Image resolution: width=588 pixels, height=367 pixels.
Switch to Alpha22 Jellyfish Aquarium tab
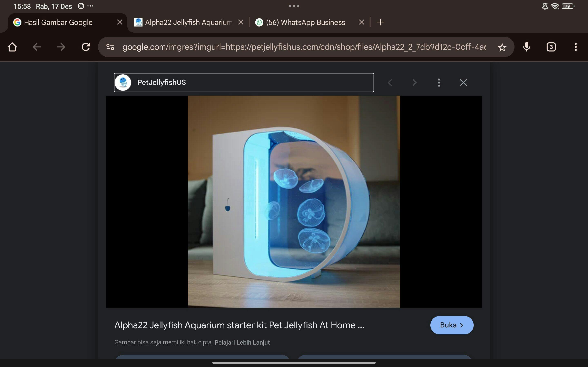(185, 22)
